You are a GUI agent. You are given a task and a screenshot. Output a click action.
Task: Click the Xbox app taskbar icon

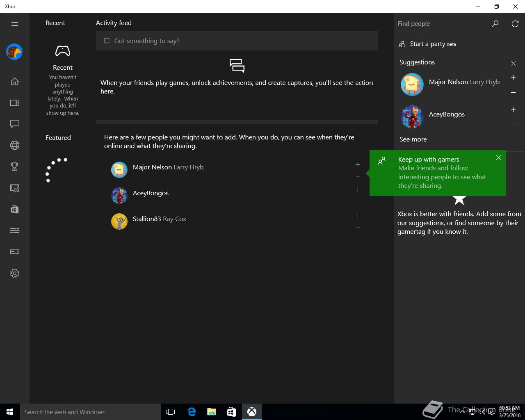pyautogui.click(x=251, y=412)
